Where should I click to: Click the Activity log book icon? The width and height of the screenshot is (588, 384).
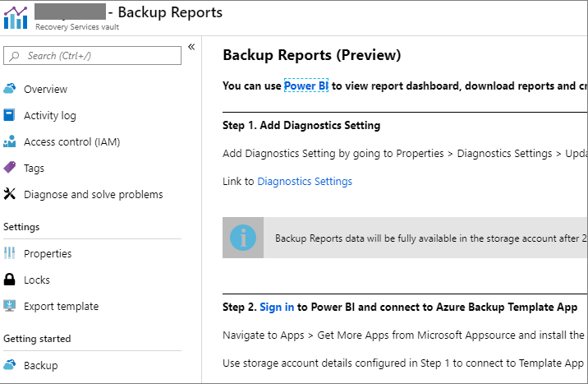[9, 115]
